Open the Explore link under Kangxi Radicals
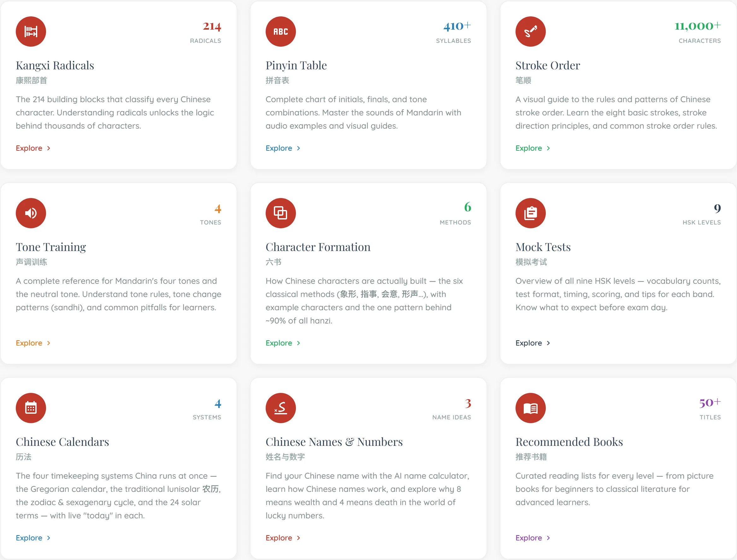Image resolution: width=737 pixels, height=560 pixels. point(33,148)
